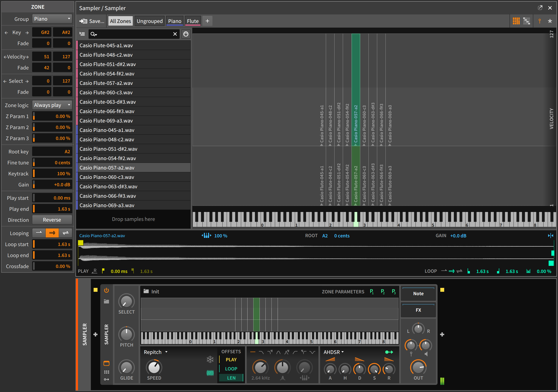Toggle the zone list indent icon
Viewport: 558px width, 392px height.
click(x=82, y=34)
